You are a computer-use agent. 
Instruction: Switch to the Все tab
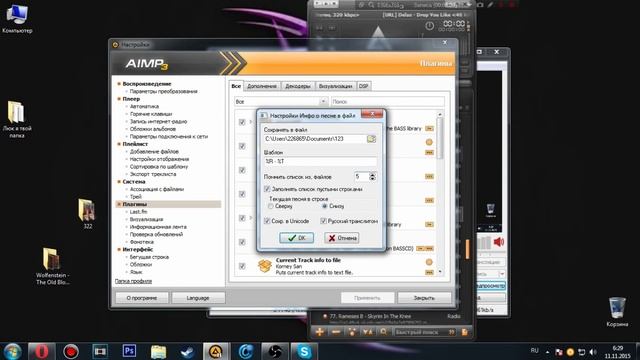[x=236, y=86]
